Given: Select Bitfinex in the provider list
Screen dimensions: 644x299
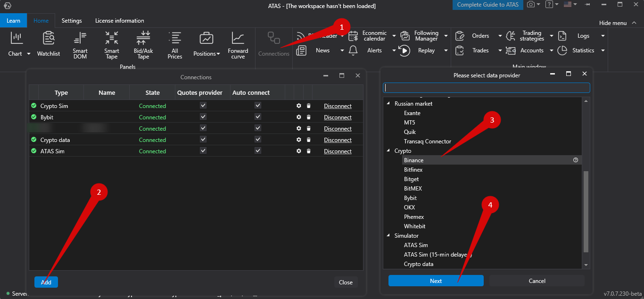Looking at the screenshot, I should click(x=413, y=170).
